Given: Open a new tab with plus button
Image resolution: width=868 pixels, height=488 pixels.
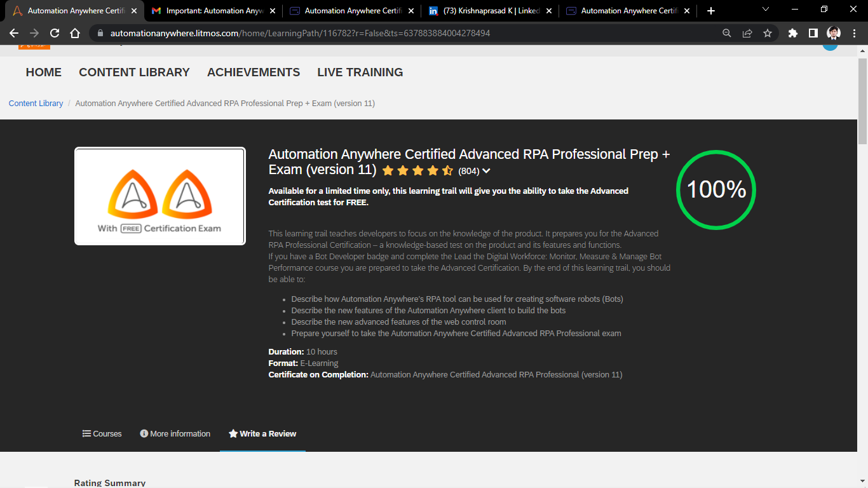Looking at the screenshot, I should [711, 11].
